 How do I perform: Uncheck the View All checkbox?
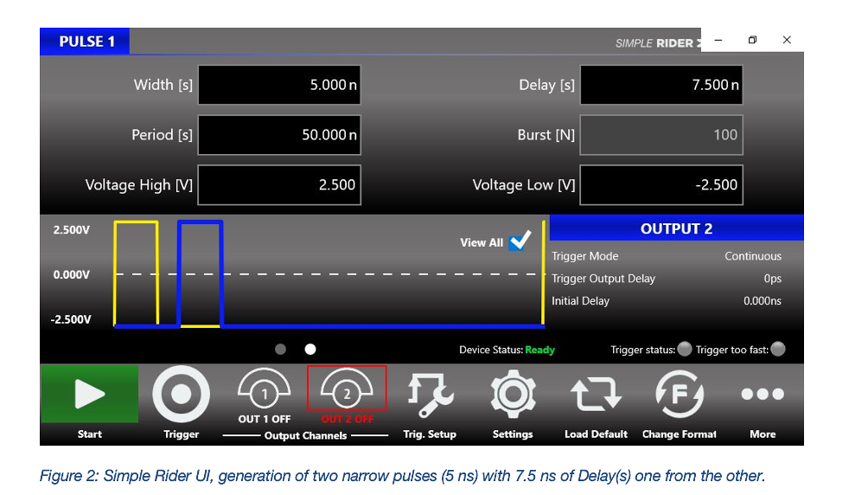click(520, 241)
